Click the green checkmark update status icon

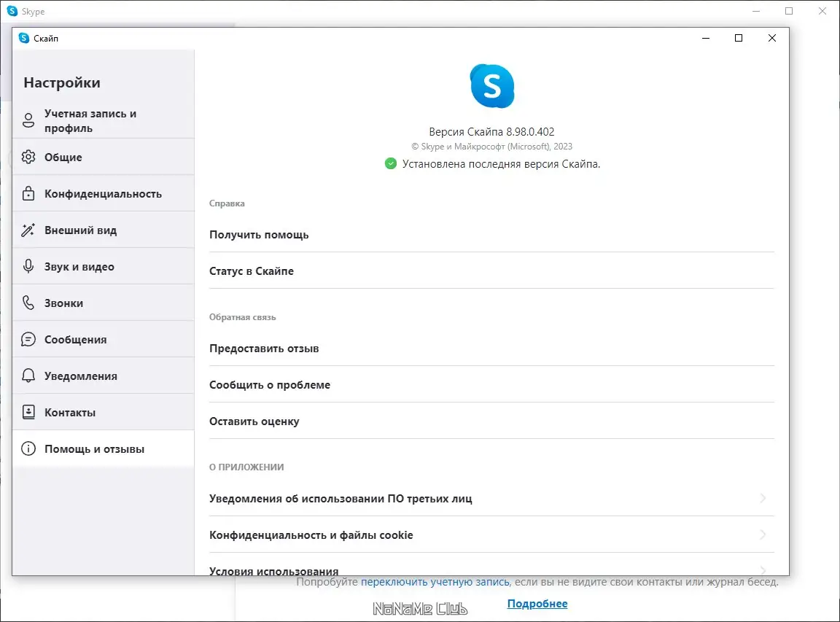391,163
